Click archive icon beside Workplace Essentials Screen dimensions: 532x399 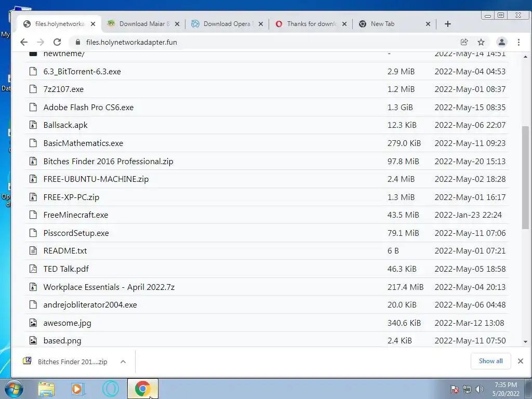[33, 287]
